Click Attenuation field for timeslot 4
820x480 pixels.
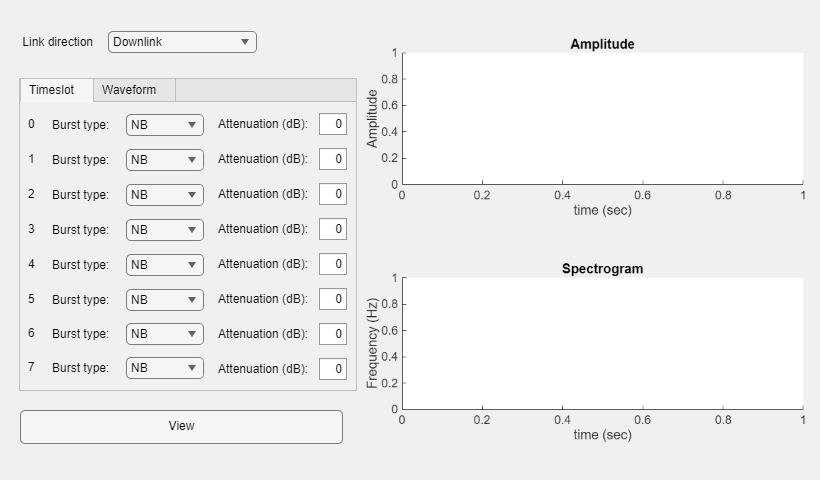click(333, 264)
